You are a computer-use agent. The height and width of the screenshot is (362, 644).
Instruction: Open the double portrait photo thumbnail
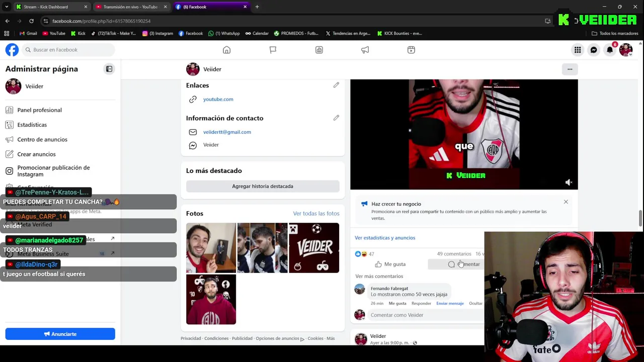click(x=262, y=248)
